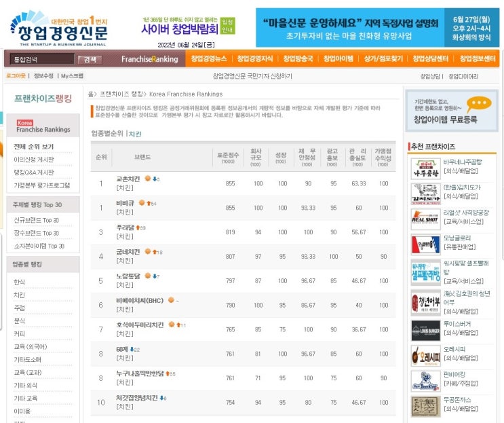Select 분식 category ranking

(19, 320)
